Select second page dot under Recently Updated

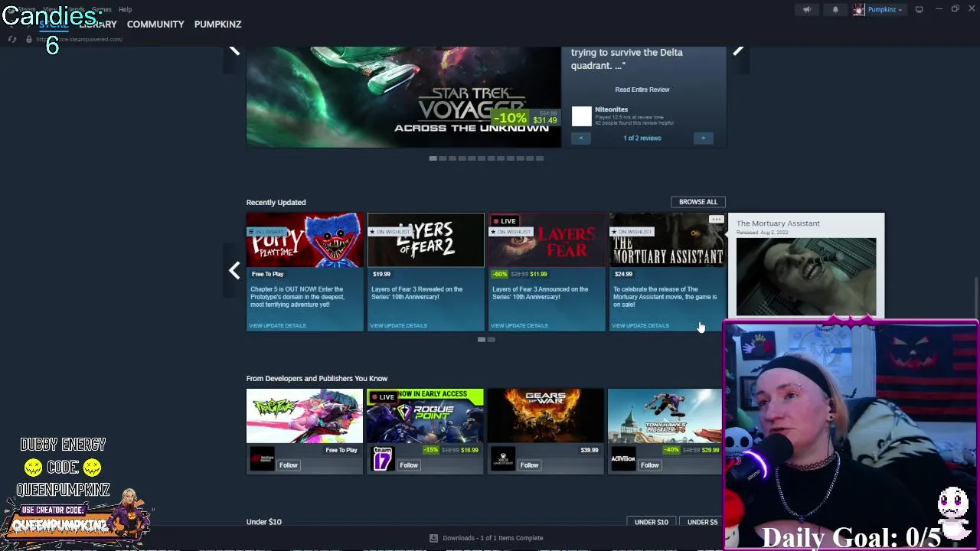pyautogui.click(x=492, y=340)
